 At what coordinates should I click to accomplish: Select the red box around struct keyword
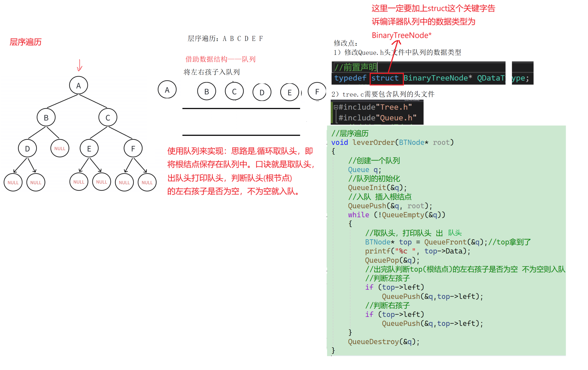[x=387, y=79]
